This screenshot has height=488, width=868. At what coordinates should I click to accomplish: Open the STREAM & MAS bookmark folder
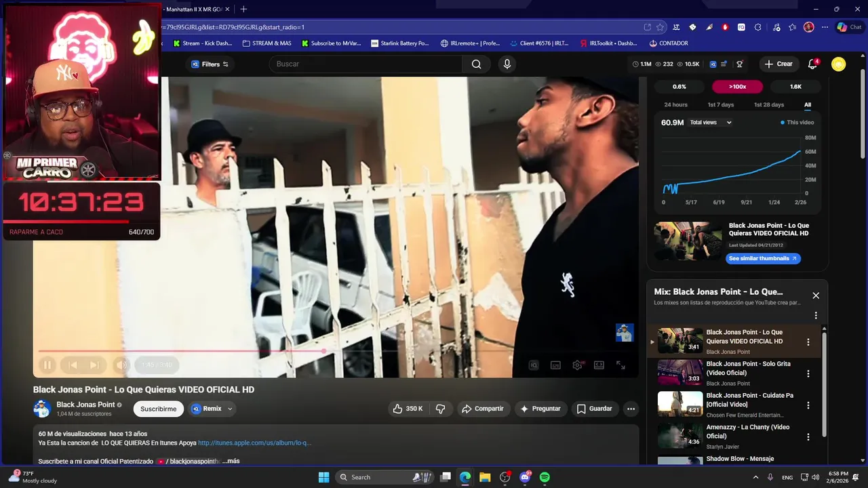[x=267, y=43]
